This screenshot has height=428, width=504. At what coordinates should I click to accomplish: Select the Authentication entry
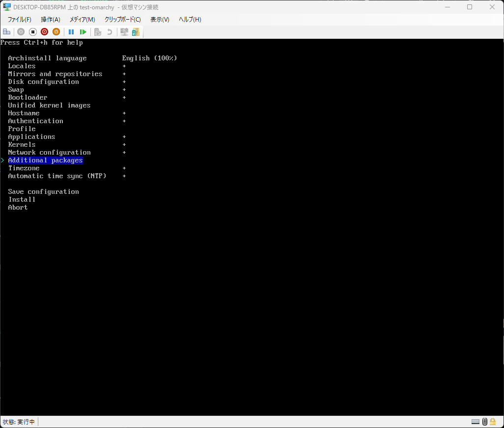[x=36, y=121]
